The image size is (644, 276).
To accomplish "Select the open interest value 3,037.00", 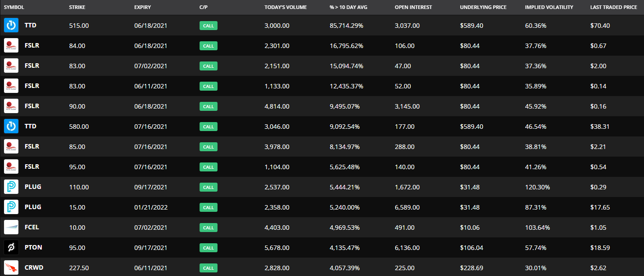I will coord(407,26).
